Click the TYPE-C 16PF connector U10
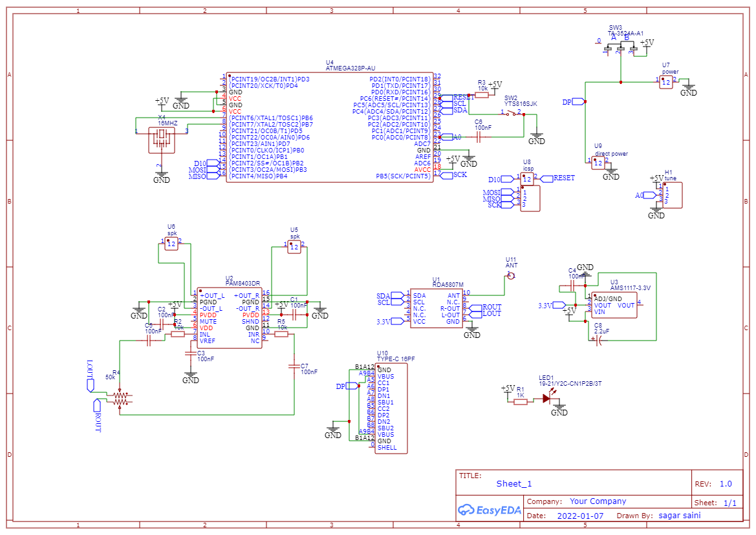Screen dimensions: 756x535 pos(391,407)
